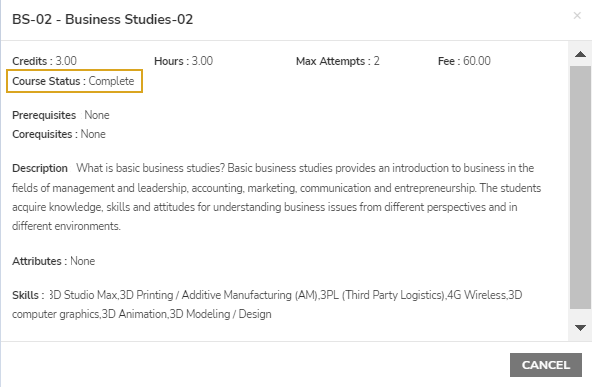The width and height of the screenshot is (592, 387).
Task: Click the Prerequisites None entry
Action: (61, 115)
